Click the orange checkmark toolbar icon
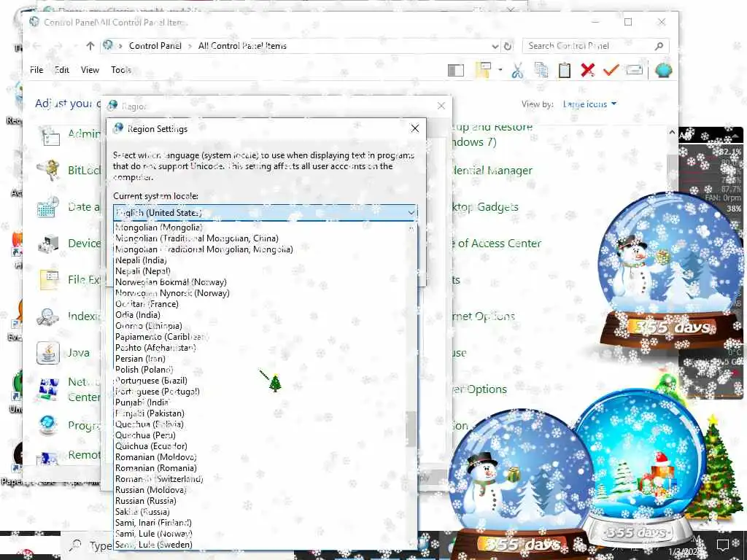The height and width of the screenshot is (560, 747). pos(611,71)
